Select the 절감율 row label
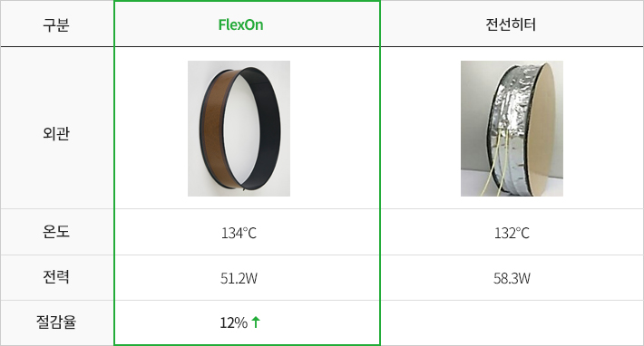This screenshot has width=644, height=346. [56, 322]
